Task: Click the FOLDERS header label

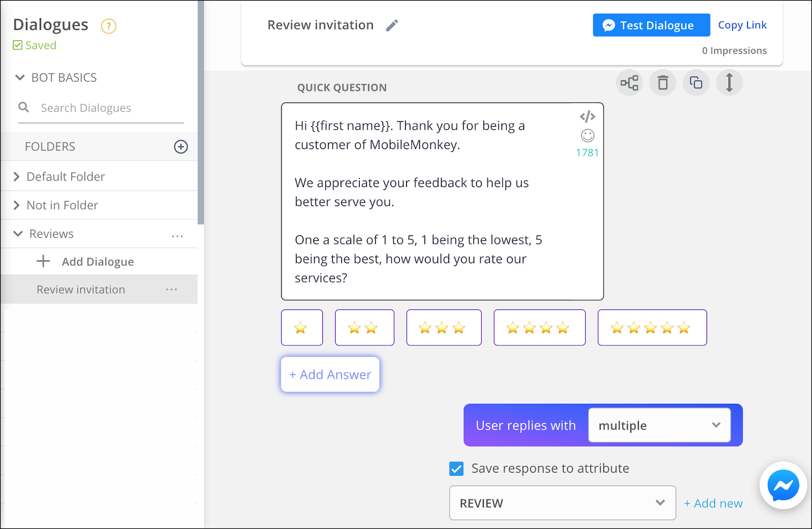Action: [x=50, y=147]
